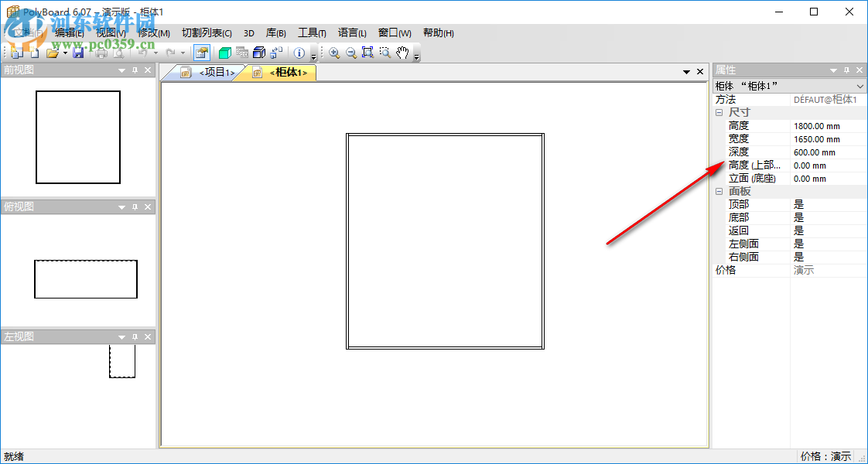Open the cabinet properties editor icon
The height and width of the screenshot is (464, 868).
pyautogui.click(x=201, y=53)
